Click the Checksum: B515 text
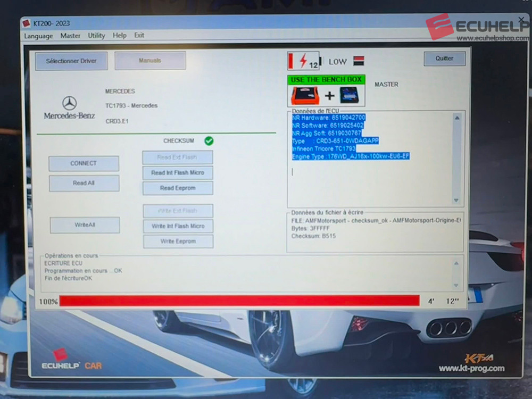This screenshot has height=399, width=532. (313, 236)
